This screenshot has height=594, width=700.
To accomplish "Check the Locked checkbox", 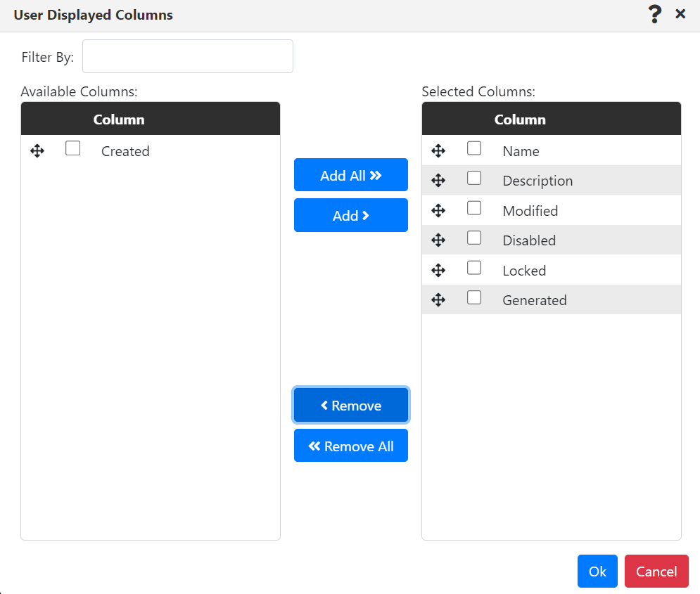I will [x=474, y=267].
